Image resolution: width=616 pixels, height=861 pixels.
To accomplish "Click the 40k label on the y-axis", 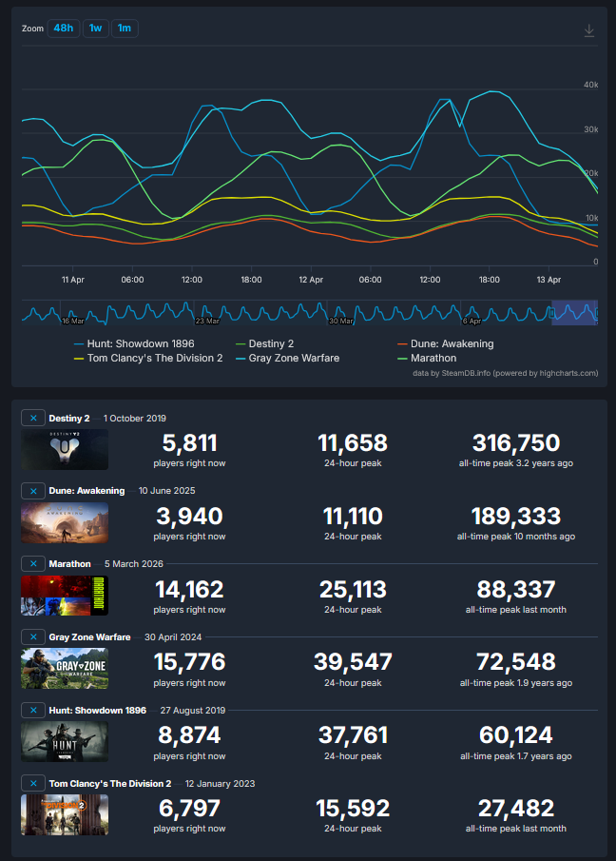I will point(590,85).
